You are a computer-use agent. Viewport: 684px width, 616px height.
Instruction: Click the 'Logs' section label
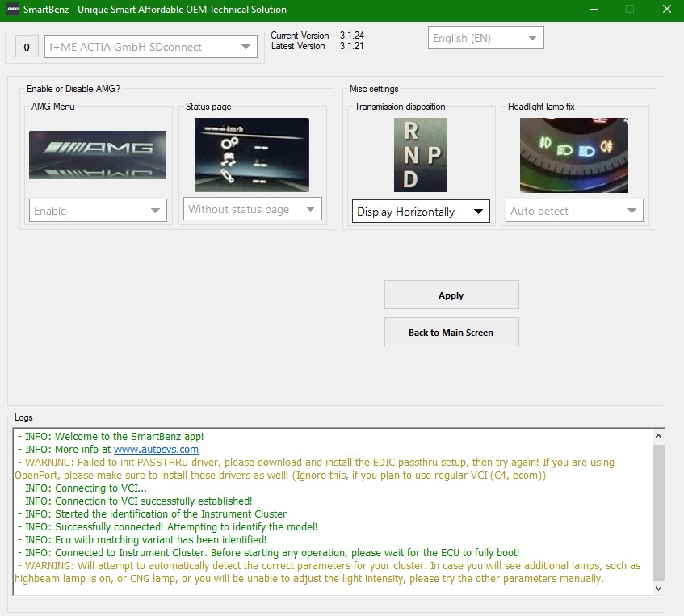point(23,417)
